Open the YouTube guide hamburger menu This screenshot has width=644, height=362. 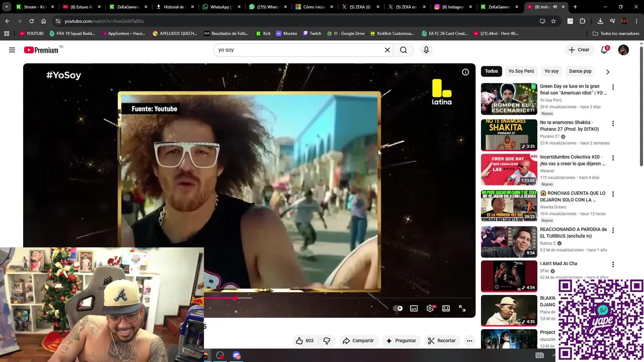coord(12,50)
